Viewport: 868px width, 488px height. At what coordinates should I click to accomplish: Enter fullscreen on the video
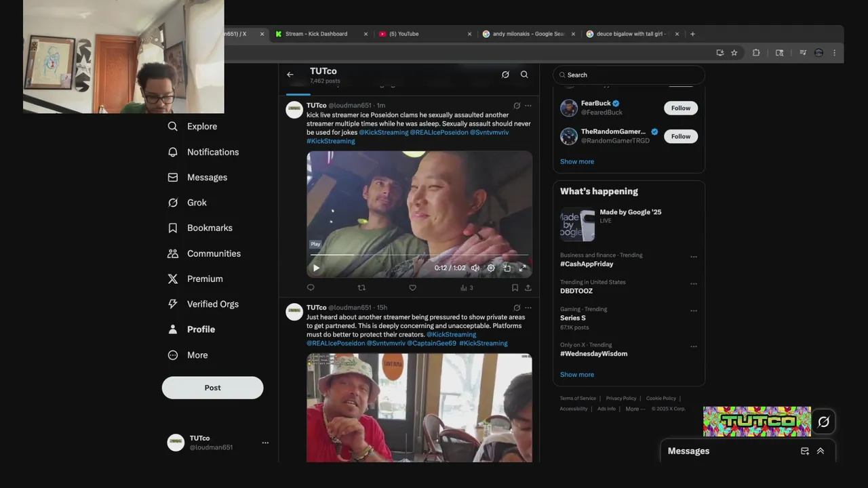[523, 268]
